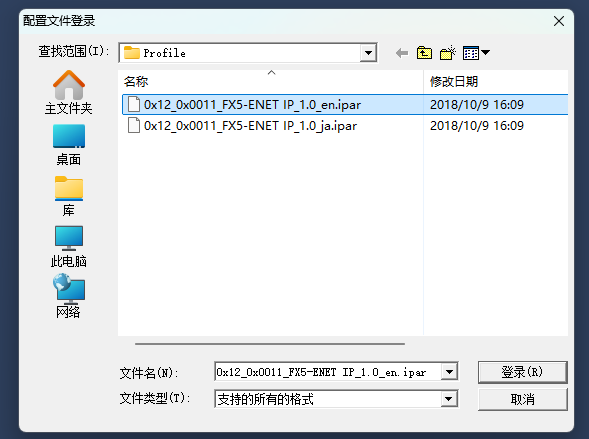Sort files by 修改日期 column header

coord(496,81)
